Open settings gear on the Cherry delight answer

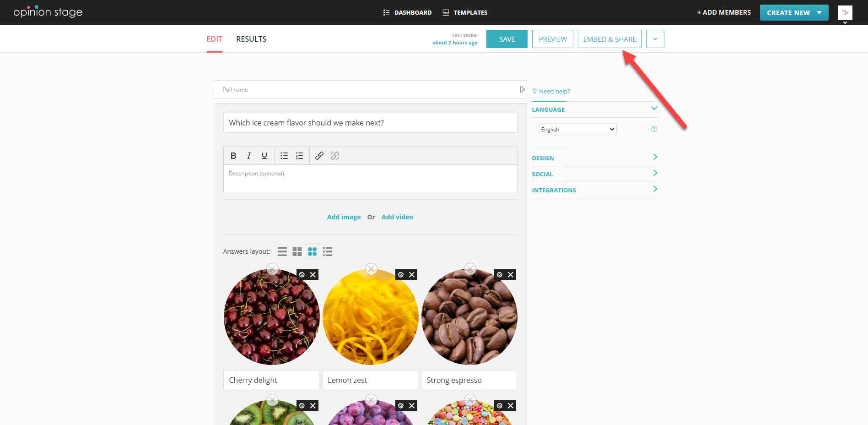coord(301,274)
